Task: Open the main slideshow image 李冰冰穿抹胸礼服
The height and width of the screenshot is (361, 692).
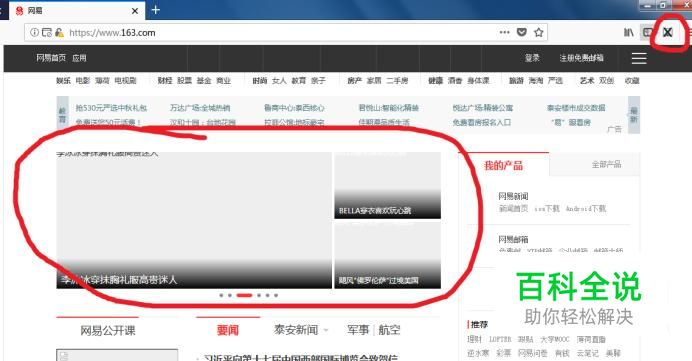Action: 194,220
